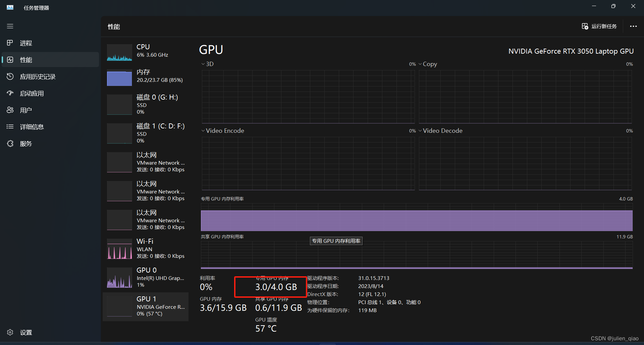Viewport: 644px width, 345px height.
Task: Select the GPU 0 Intel UHD graph thumbnail
Action: (119, 278)
